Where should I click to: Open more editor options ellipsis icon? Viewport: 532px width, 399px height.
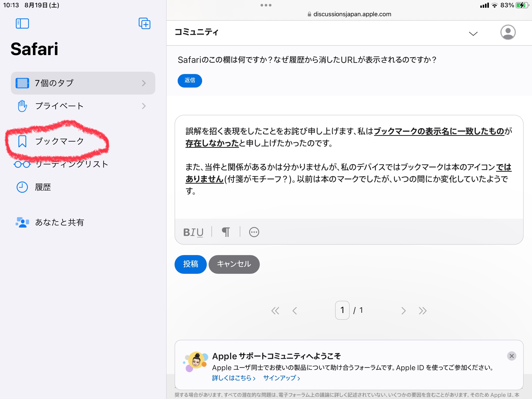254,232
